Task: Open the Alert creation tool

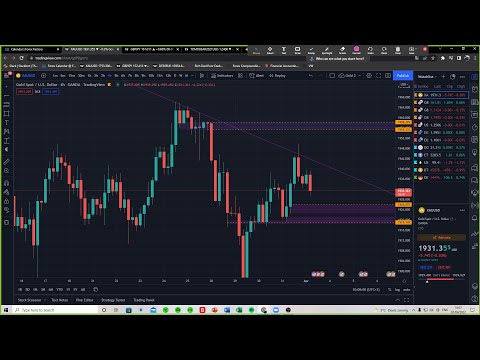Action: click(257, 76)
